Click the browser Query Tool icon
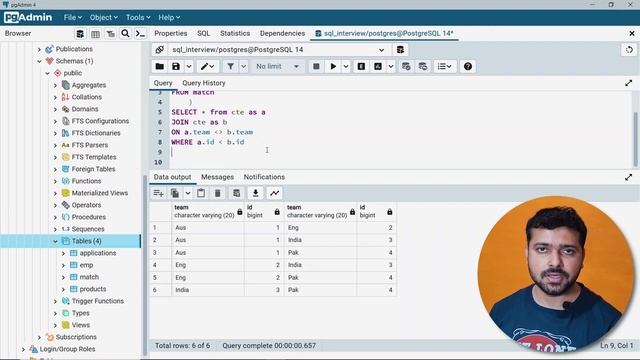The image size is (640, 360). pos(80,33)
